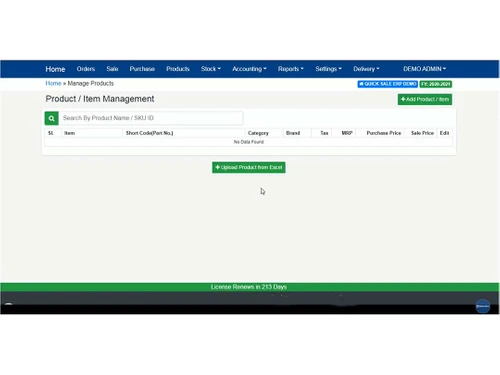Focus the Search By Product Name field
500x375 pixels.
pos(151,118)
